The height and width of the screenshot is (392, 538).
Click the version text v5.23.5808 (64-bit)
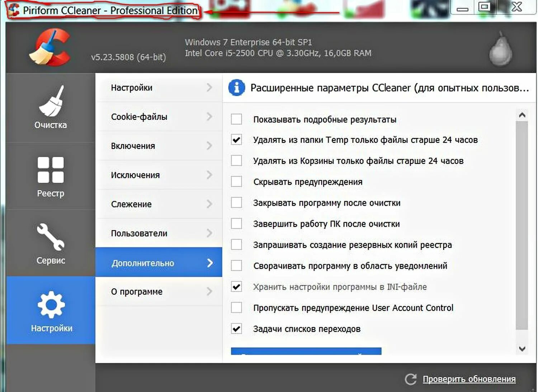tap(128, 57)
